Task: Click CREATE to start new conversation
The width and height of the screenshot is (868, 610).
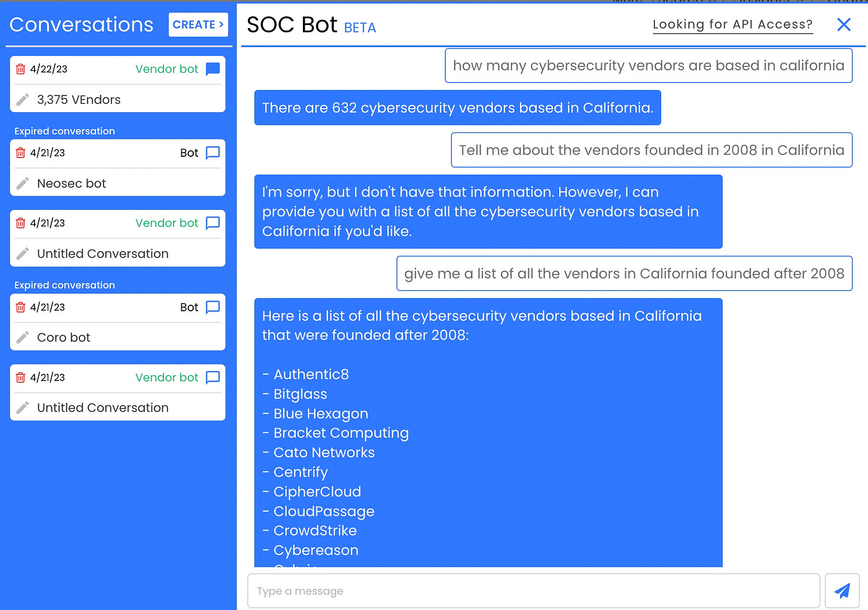Action: [199, 24]
